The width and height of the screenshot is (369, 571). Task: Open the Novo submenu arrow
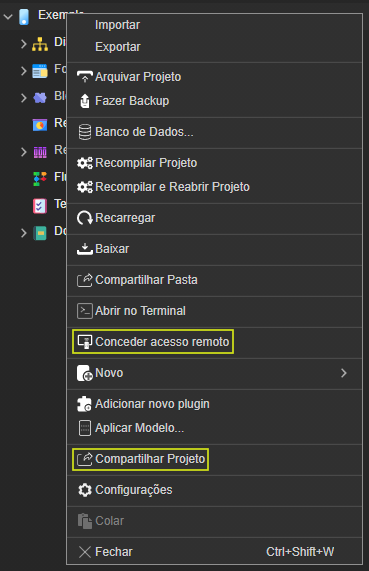344,373
